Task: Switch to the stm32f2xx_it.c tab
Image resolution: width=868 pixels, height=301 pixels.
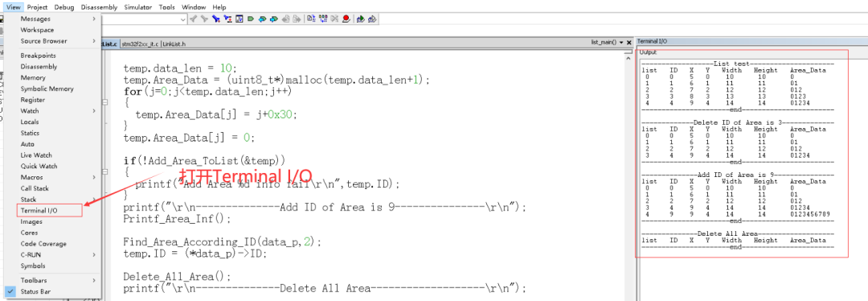Action: (x=140, y=43)
